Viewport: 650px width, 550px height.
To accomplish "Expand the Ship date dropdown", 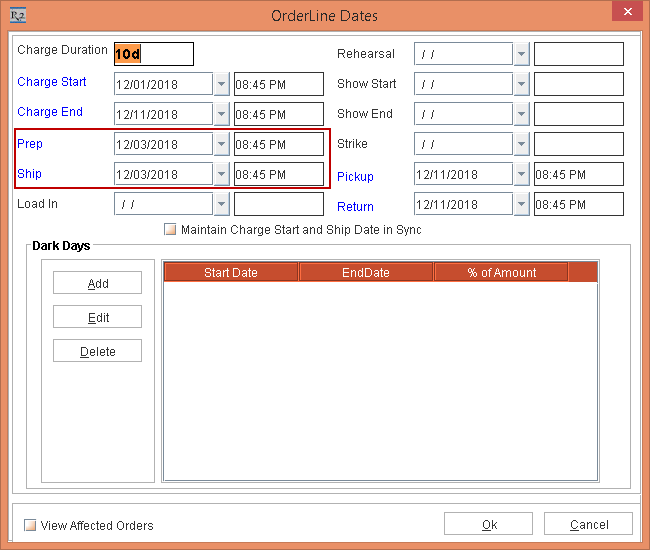I will pyautogui.click(x=221, y=174).
